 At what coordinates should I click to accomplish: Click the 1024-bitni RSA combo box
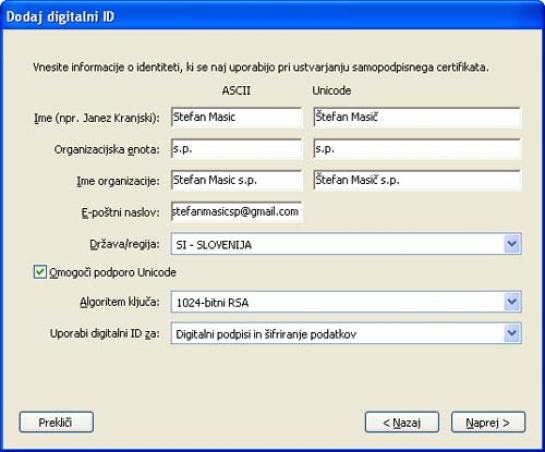[x=346, y=302]
